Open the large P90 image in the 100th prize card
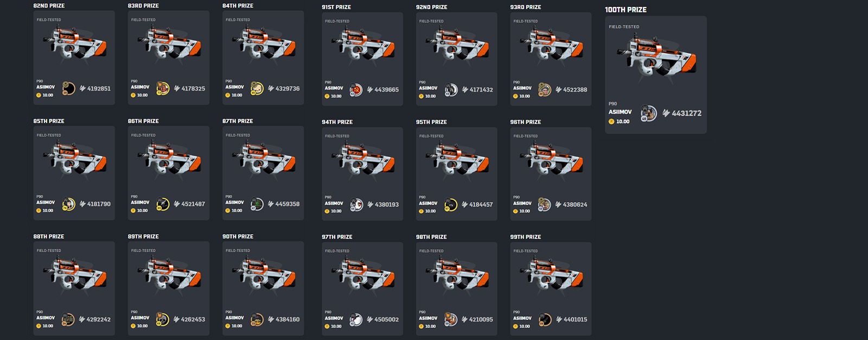The width and height of the screenshot is (868, 340). tap(656, 59)
